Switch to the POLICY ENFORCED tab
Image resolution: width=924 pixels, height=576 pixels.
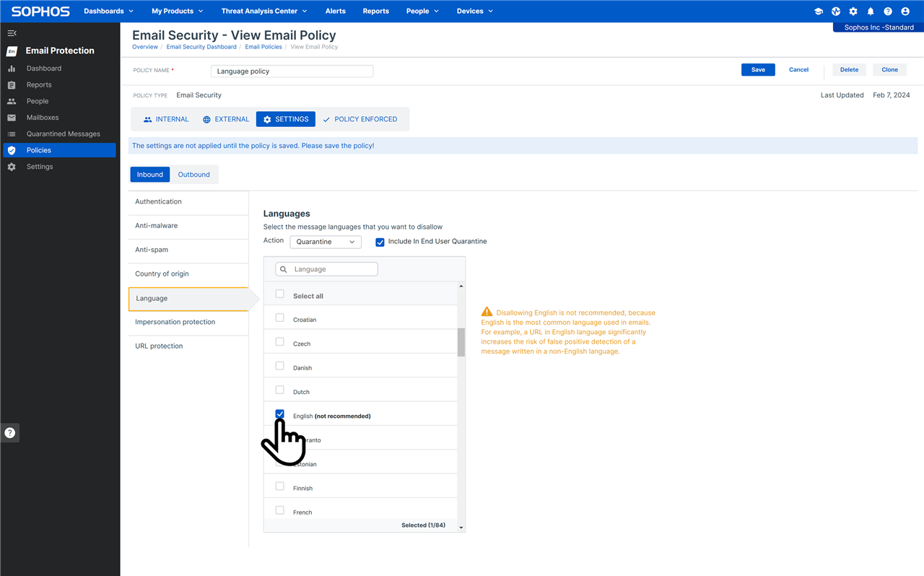pos(360,119)
